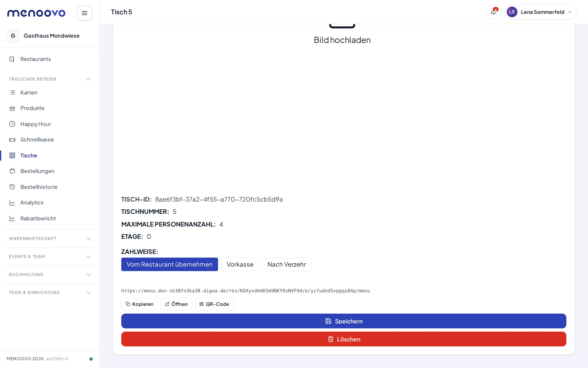The height and width of the screenshot is (368, 588).
Task: Click the red Löschen button
Action: [x=344, y=339]
